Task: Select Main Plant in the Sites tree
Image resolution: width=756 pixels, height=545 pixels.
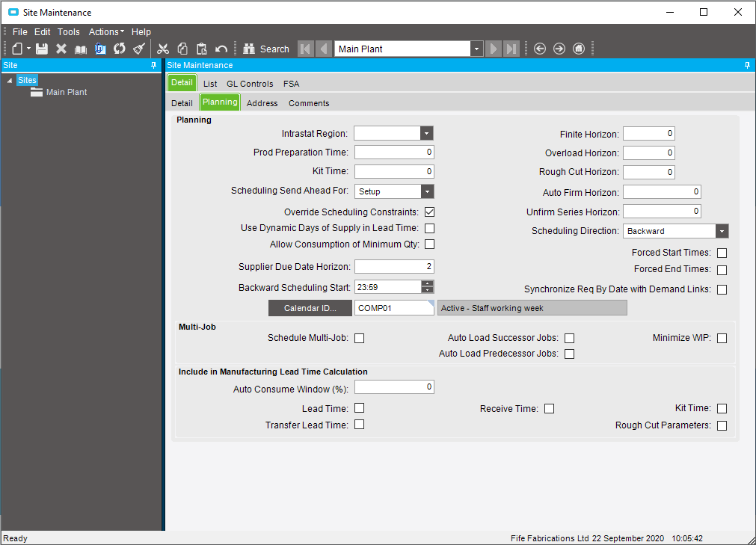Action: click(x=67, y=92)
